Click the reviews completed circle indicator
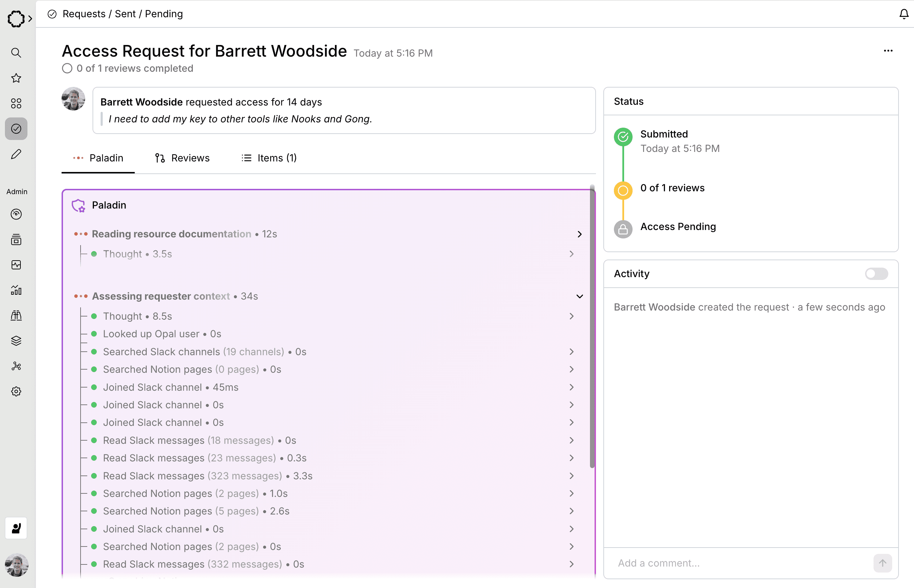 (x=67, y=68)
